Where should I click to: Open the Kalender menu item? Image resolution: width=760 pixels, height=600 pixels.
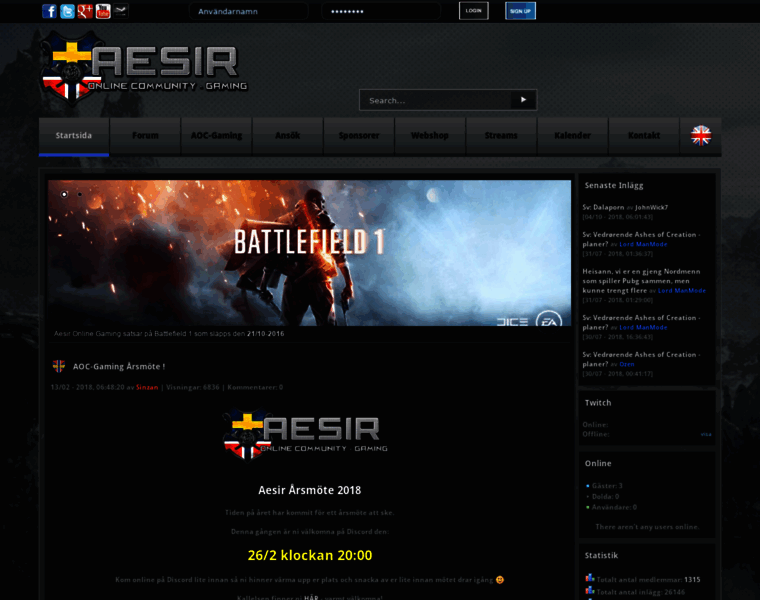pos(572,136)
